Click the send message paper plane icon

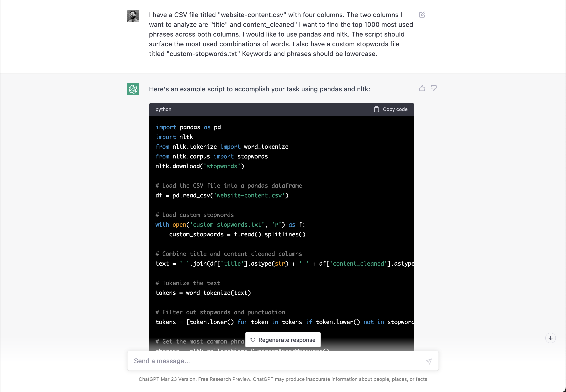point(429,361)
